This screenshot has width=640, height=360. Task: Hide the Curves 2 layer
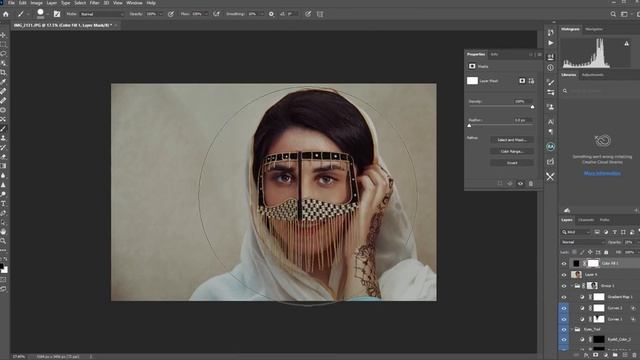click(564, 308)
